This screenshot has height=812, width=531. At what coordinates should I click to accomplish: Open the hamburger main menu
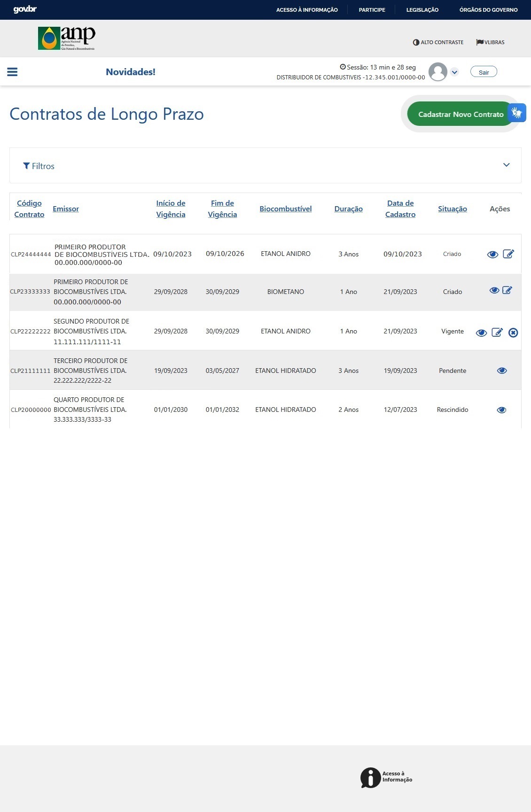pyautogui.click(x=12, y=72)
